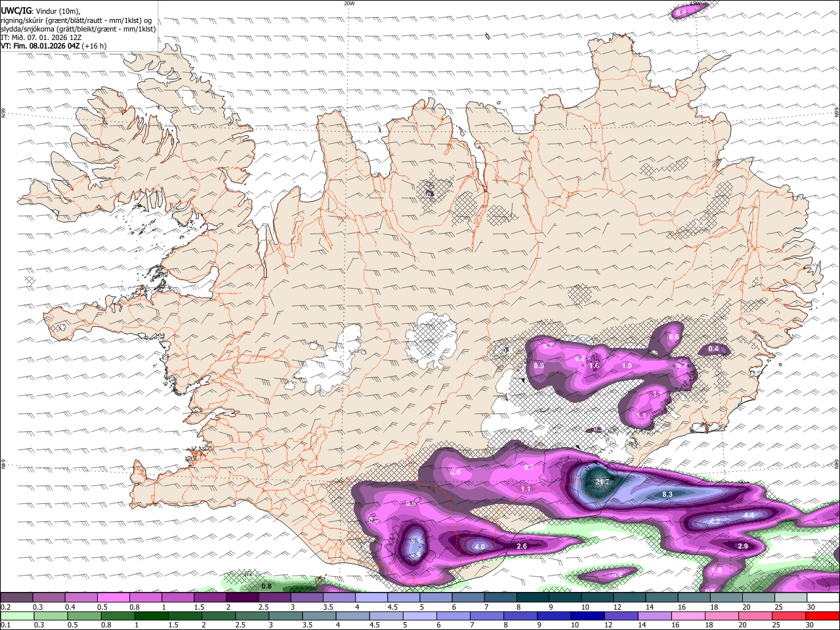Select top legend swatch between 2 and 2.5
840x630 pixels.
pos(242,598)
